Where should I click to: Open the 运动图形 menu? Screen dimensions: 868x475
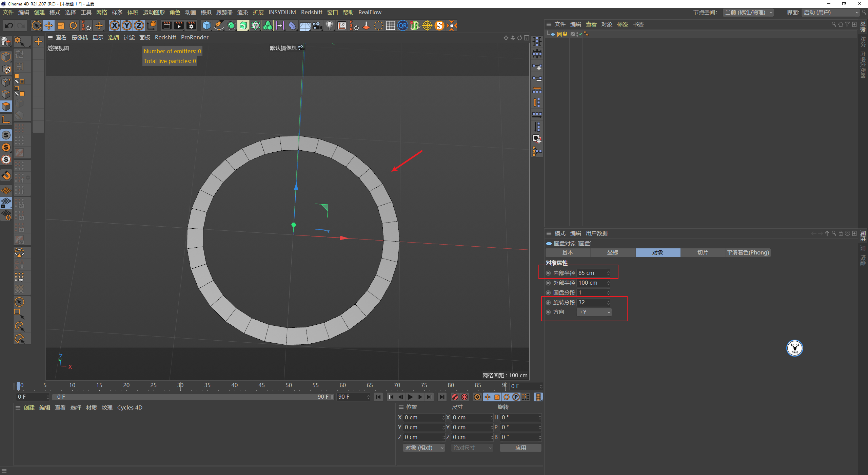154,13
